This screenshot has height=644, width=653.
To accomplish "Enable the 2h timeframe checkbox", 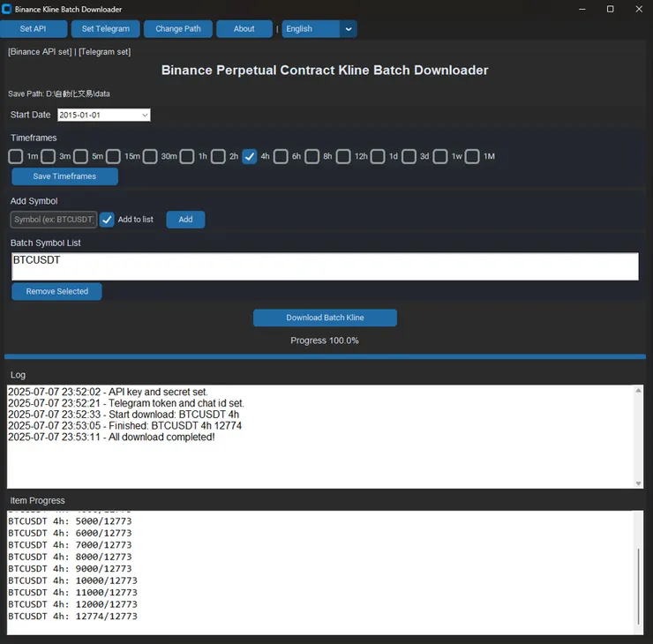I will pos(218,156).
